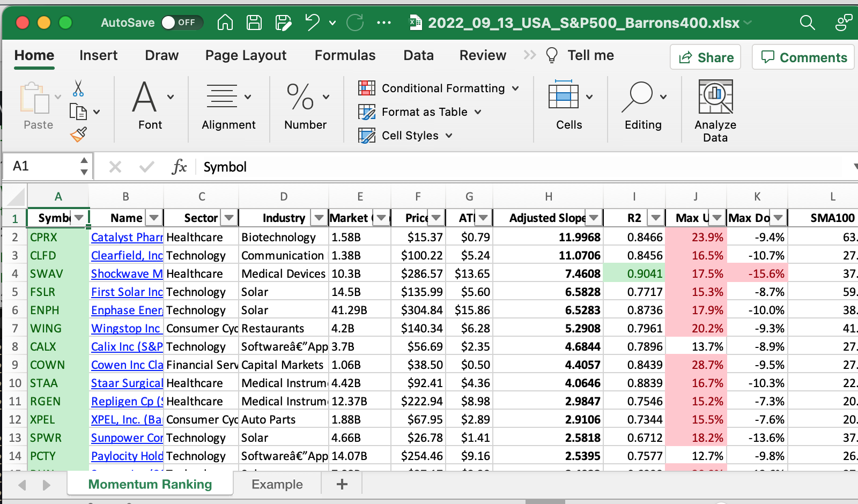This screenshot has height=504, width=858.
Task: Click the Undo arrow icon
Action: 312,23
